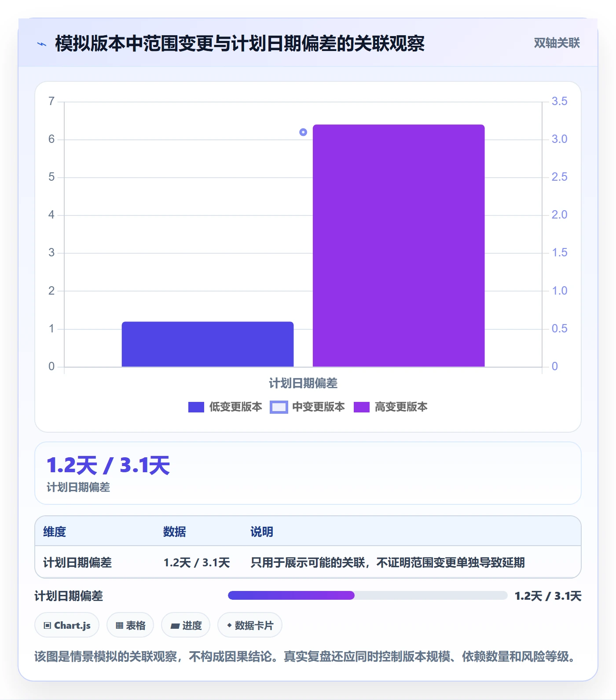616x700 pixels.
Task: Click the large 1.2天 / 3.1天 metric value
Action: 108,466
